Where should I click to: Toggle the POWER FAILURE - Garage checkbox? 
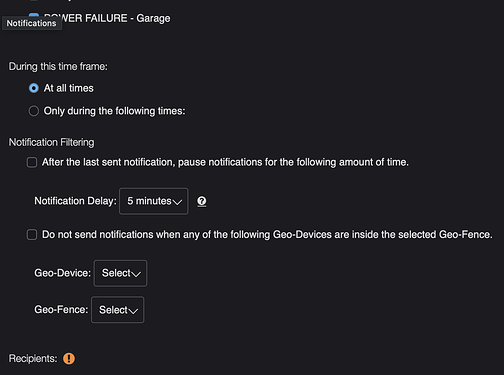[34, 15]
